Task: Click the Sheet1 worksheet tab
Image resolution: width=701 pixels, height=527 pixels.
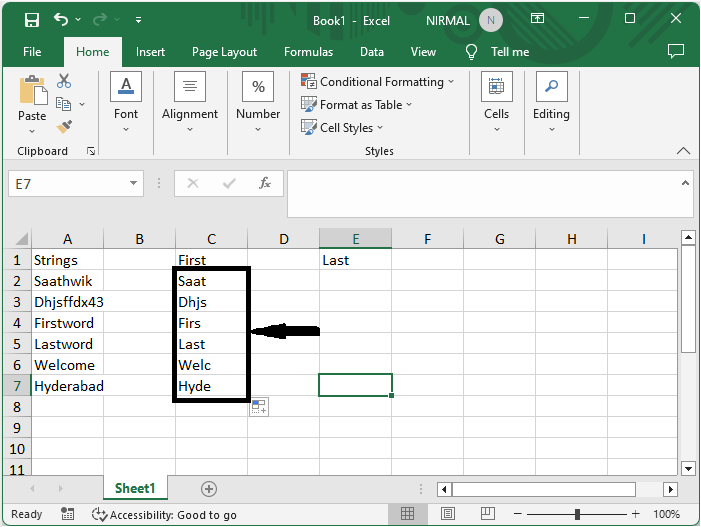Action: point(135,489)
